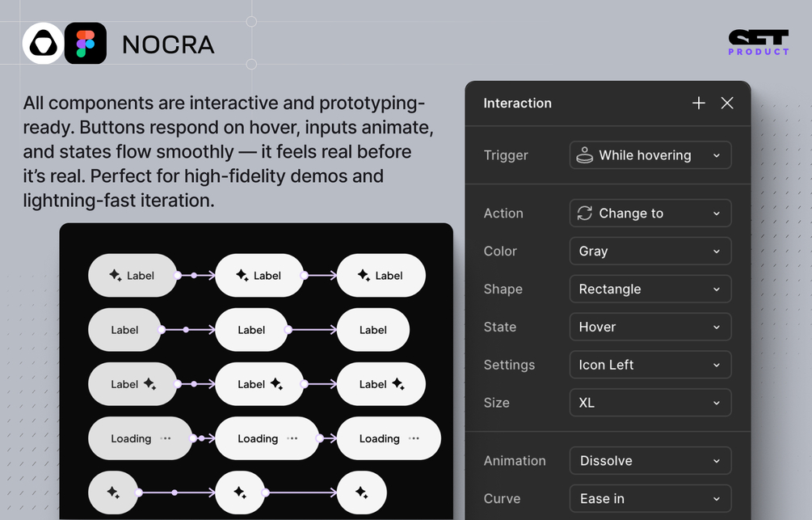Click the plus icon in Interaction panel
The width and height of the screenshot is (812, 520).
click(x=699, y=103)
